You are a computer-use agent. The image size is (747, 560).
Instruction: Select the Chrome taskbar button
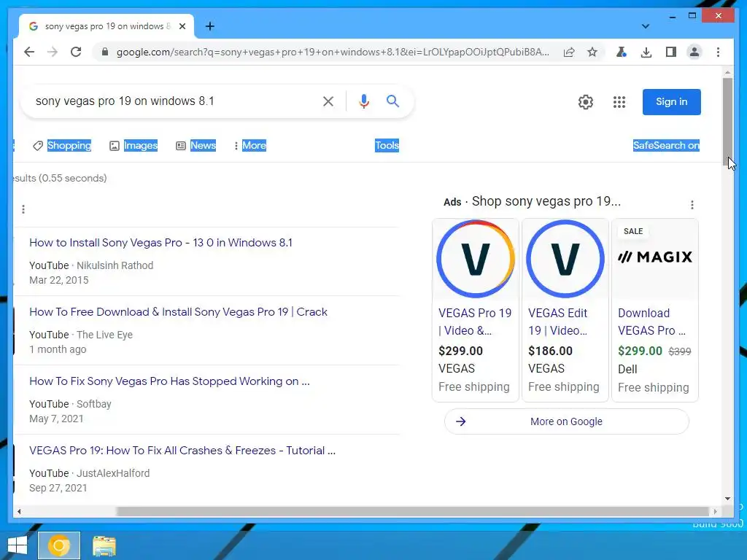pyautogui.click(x=59, y=545)
